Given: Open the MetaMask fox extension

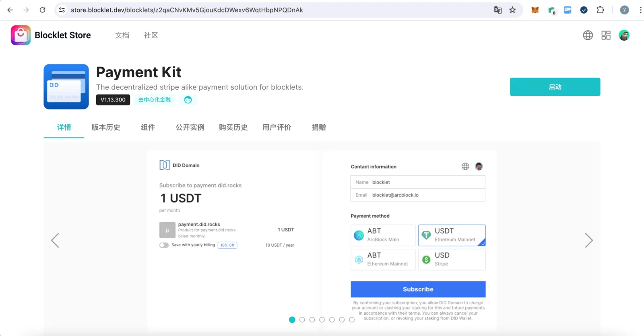Looking at the screenshot, I should [535, 10].
